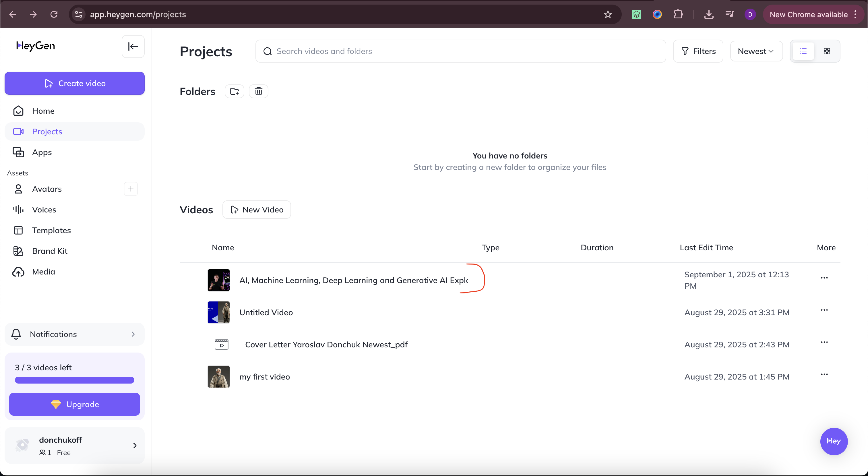Select Projects in sidebar
The width and height of the screenshot is (868, 476).
[x=74, y=131]
